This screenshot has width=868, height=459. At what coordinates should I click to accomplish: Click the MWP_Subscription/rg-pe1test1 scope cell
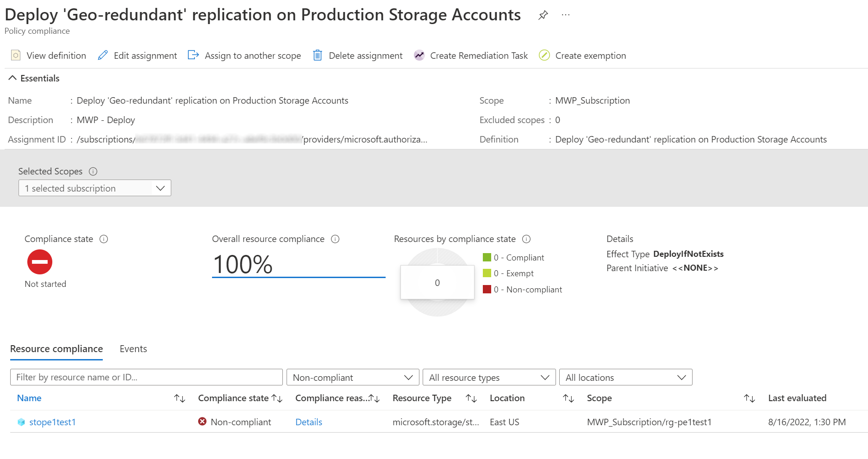649,422
